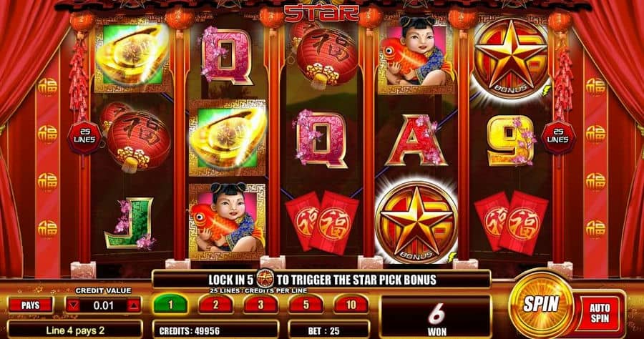Select 1 credit per line
Viewport: 644px width, 339px height.
point(170,305)
